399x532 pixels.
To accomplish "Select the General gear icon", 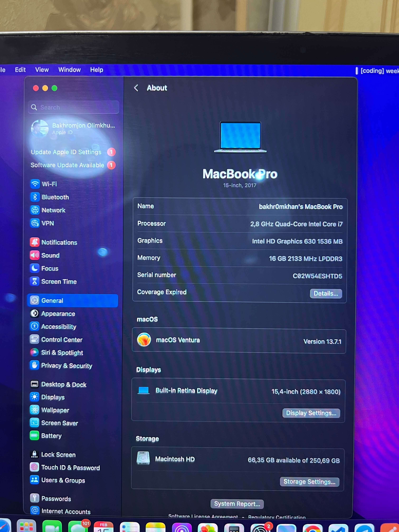I will pos(35,300).
